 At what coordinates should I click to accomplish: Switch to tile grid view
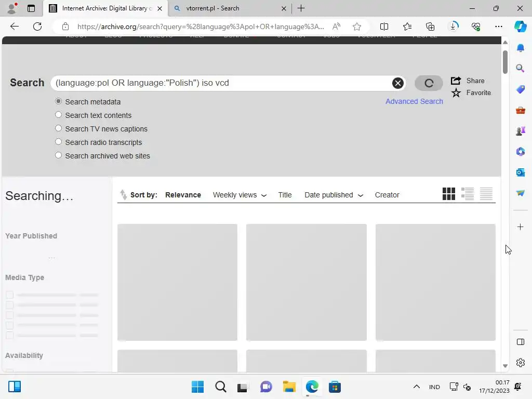[x=448, y=194]
